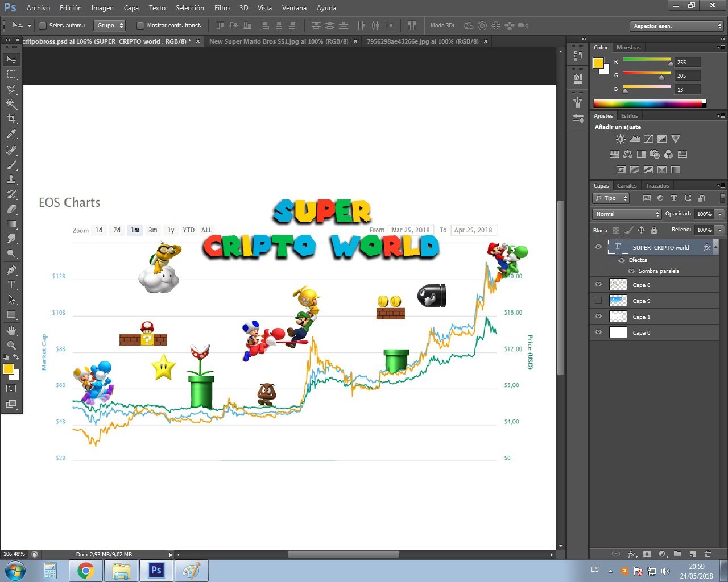The height and width of the screenshot is (582, 728).
Task: Select the Magic Wand tool
Action: click(11, 104)
